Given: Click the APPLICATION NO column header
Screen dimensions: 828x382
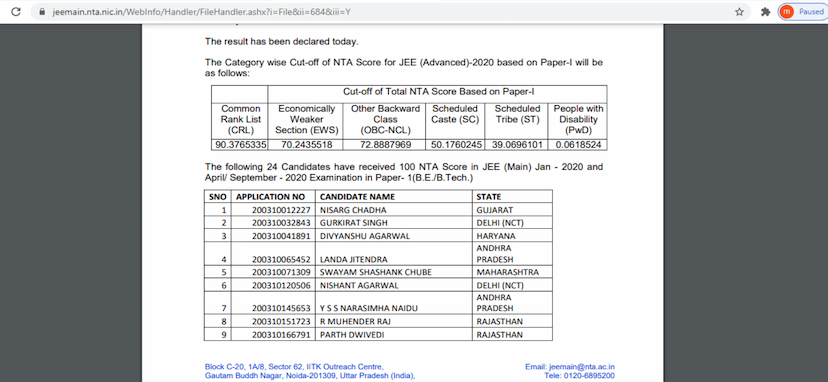Looking at the screenshot, I should tap(270, 197).
